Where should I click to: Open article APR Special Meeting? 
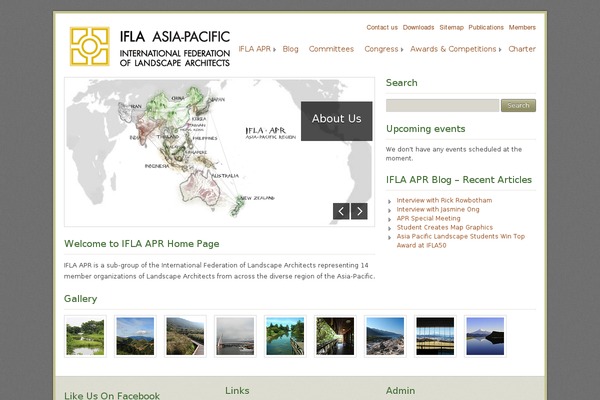point(428,218)
